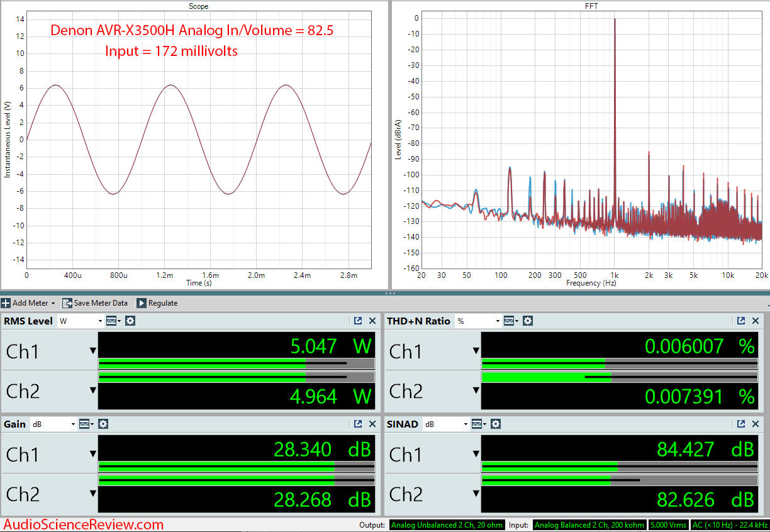
Task: Expand the Ch2 arrow in RMS Level meter
Action: pos(93,391)
